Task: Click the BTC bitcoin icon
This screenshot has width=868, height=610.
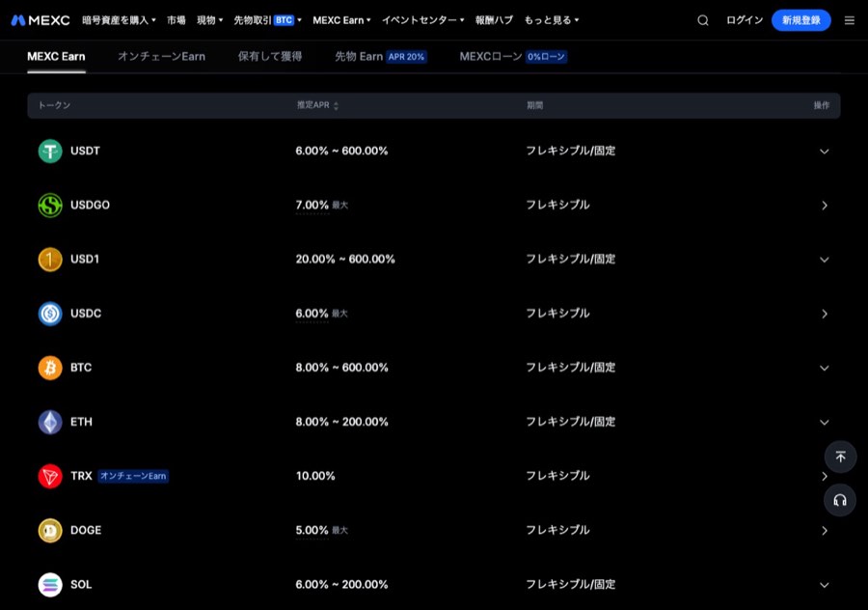Action: pos(50,368)
